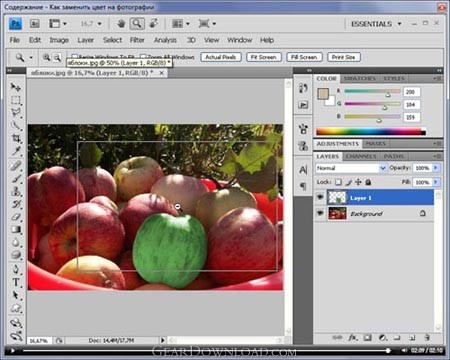The image size is (450, 360).
Task: Open the Fill slider arrow
Action: point(436,182)
